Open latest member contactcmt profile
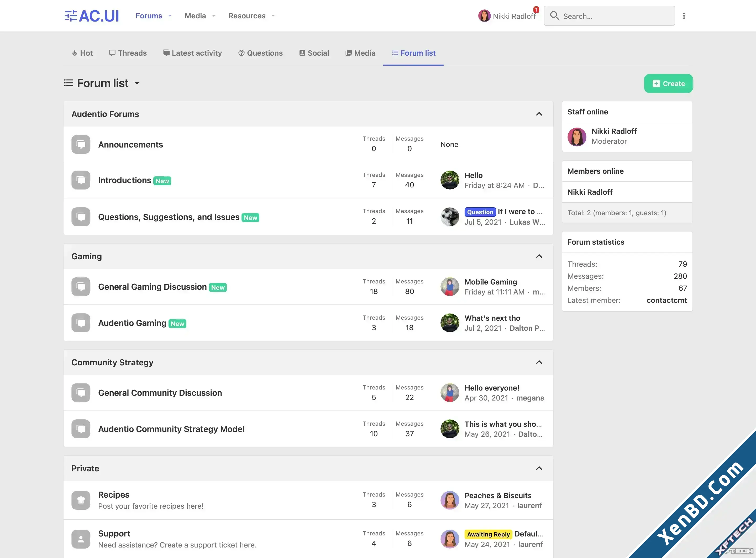The width and height of the screenshot is (756, 558). pyautogui.click(x=666, y=300)
